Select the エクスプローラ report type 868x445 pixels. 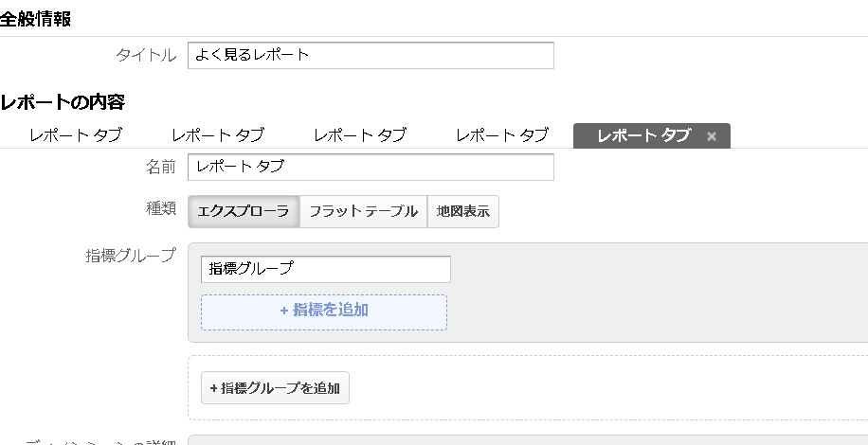(244, 211)
